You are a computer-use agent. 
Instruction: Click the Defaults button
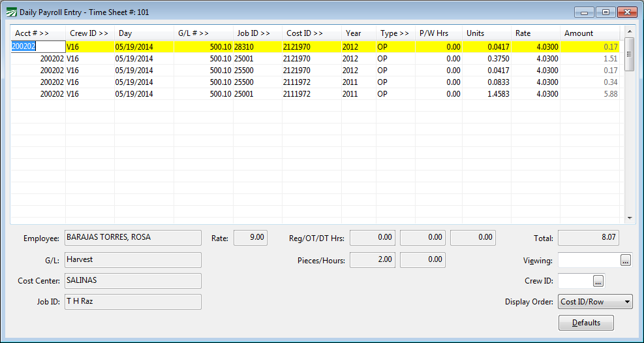point(586,323)
